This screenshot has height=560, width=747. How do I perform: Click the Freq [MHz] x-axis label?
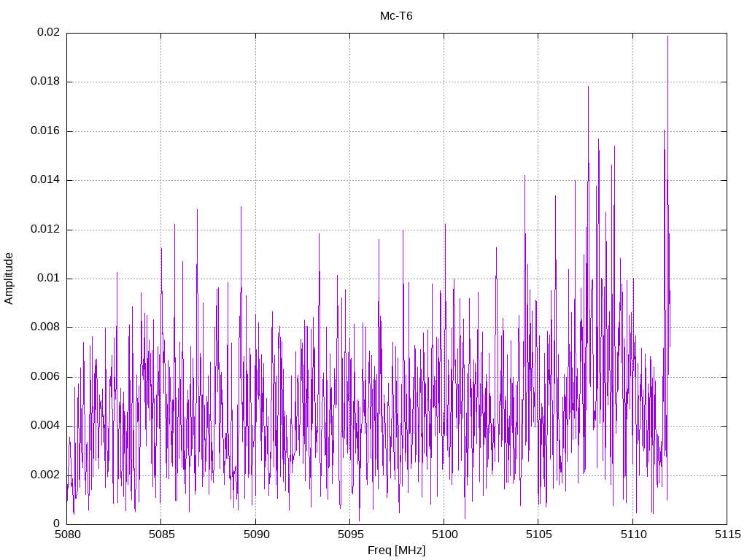pyautogui.click(x=396, y=551)
